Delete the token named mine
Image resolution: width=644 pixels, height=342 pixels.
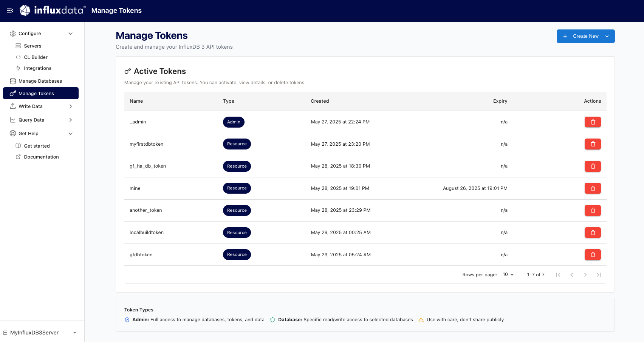click(593, 188)
